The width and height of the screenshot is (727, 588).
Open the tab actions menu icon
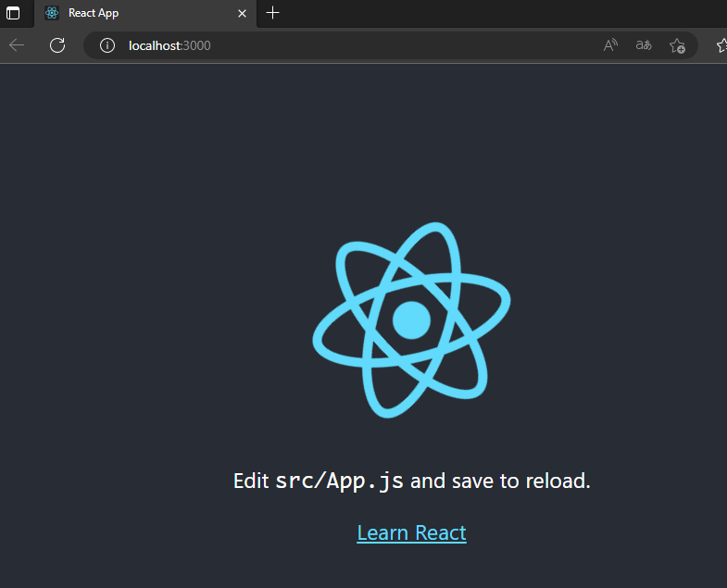click(13, 13)
